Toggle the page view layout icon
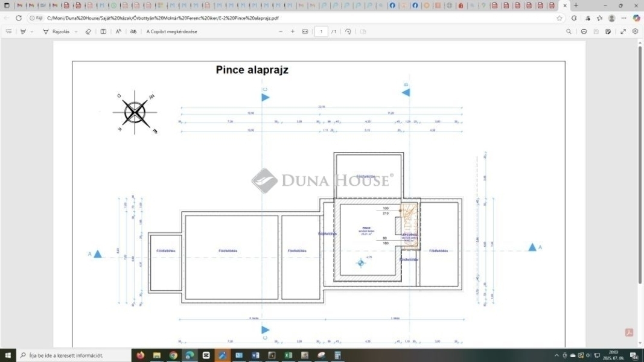 click(103, 31)
